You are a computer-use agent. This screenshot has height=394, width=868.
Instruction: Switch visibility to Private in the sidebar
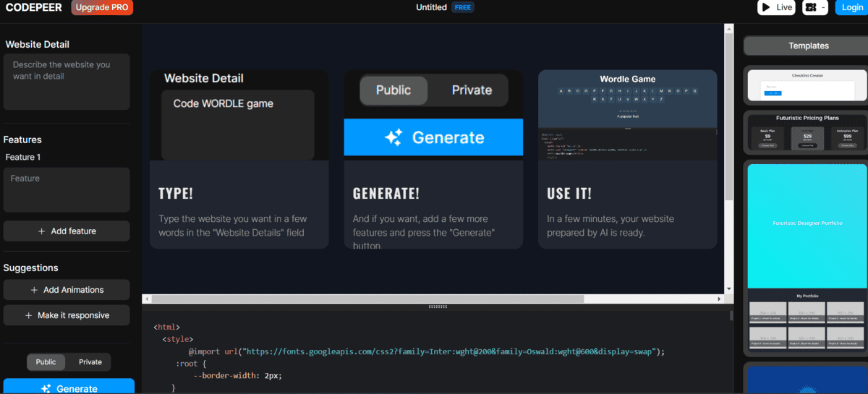tap(90, 362)
